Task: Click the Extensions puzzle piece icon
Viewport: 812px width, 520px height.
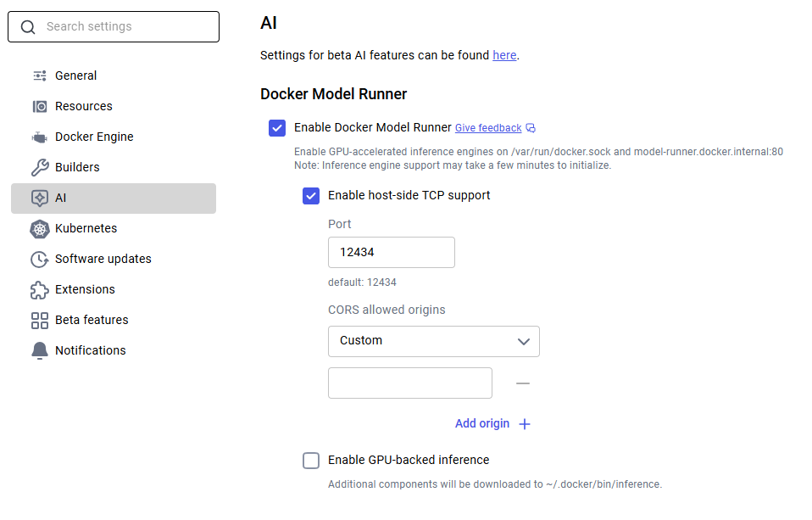Action: [40, 289]
